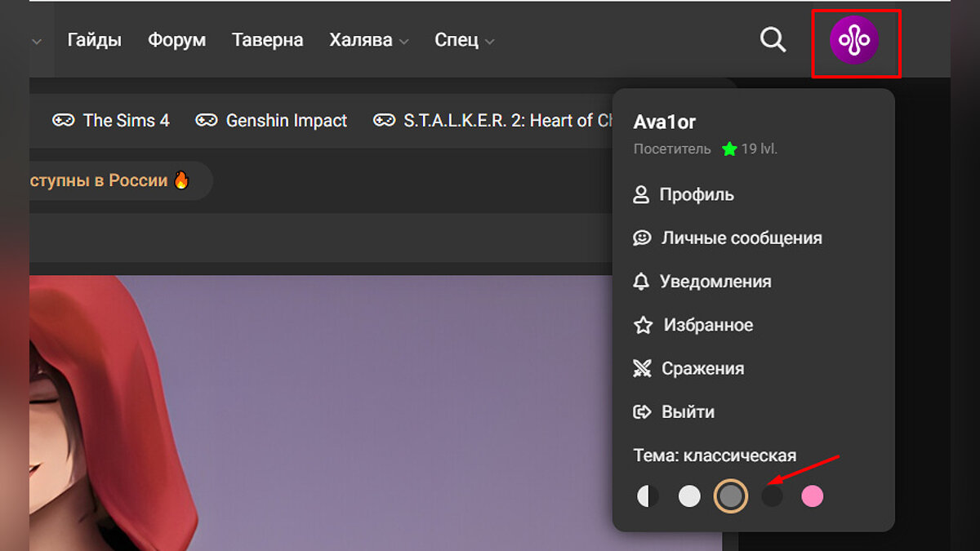Expand the Халява dropdown menu
Viewport: 980px width, 551px height.
[x=368, y=40]
